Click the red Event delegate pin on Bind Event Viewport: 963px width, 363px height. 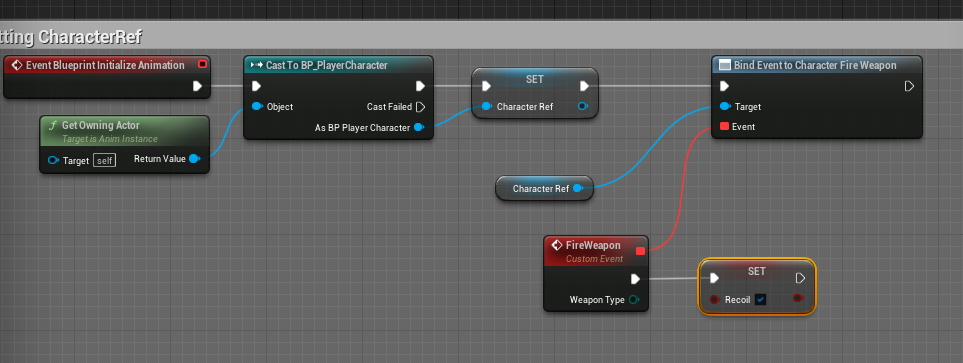724,127
